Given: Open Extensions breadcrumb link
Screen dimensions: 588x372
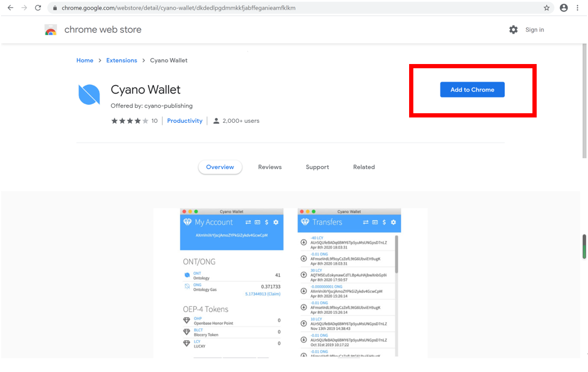Looking at the screenshot, I should click(x=122, y=60).
